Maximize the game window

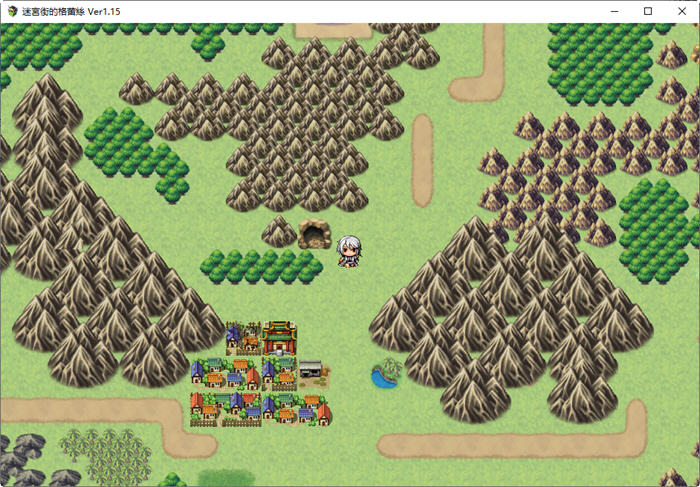pyautogui.click(x=648, y=11)
